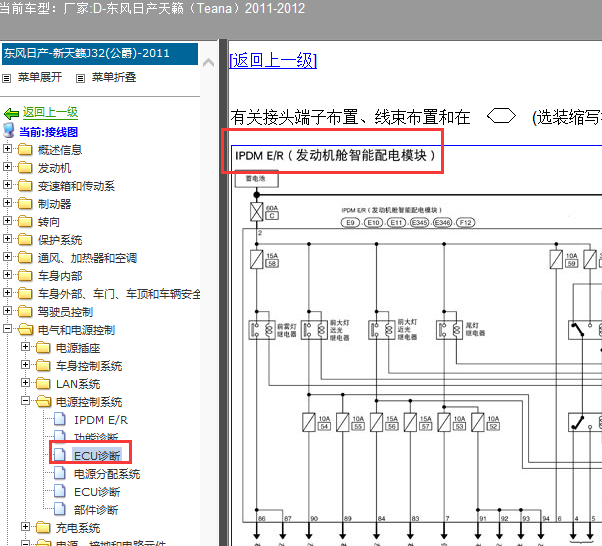The image size is (602, 546).
Task: Click the 当前:接线图 label
Action: [49, 132]
